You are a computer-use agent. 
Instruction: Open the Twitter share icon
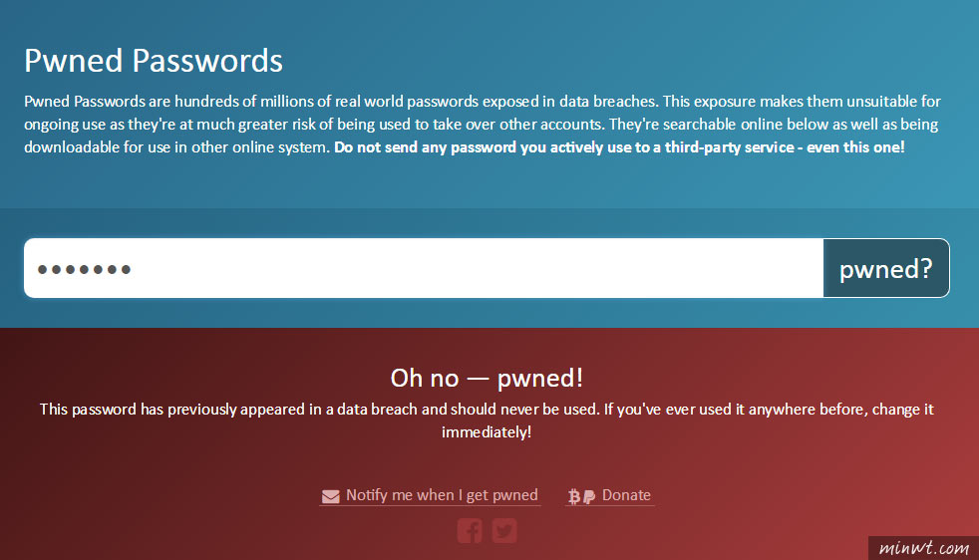tap(504, 531)
